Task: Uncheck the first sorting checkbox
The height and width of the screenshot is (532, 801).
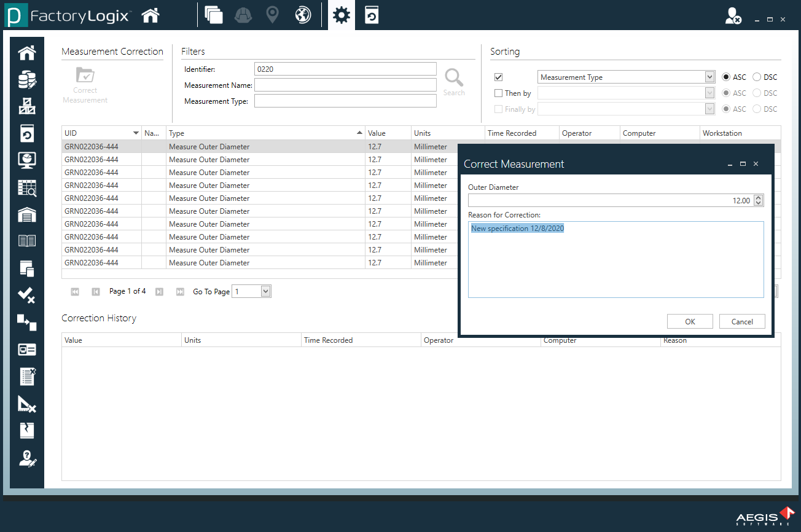Action: (499, 77)
